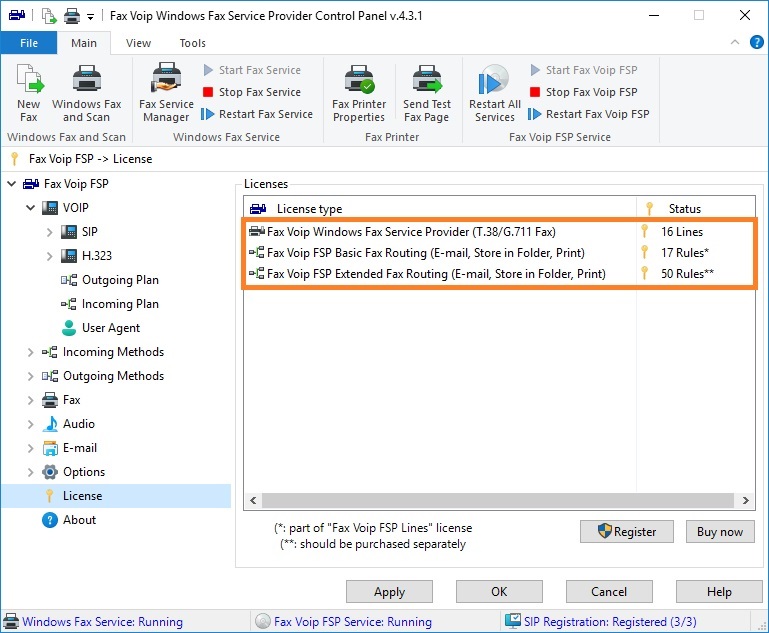This screenshot has height=633, width=769.
Task: Select the Extended Fax Routing license row
Action: tap(499, 274)
